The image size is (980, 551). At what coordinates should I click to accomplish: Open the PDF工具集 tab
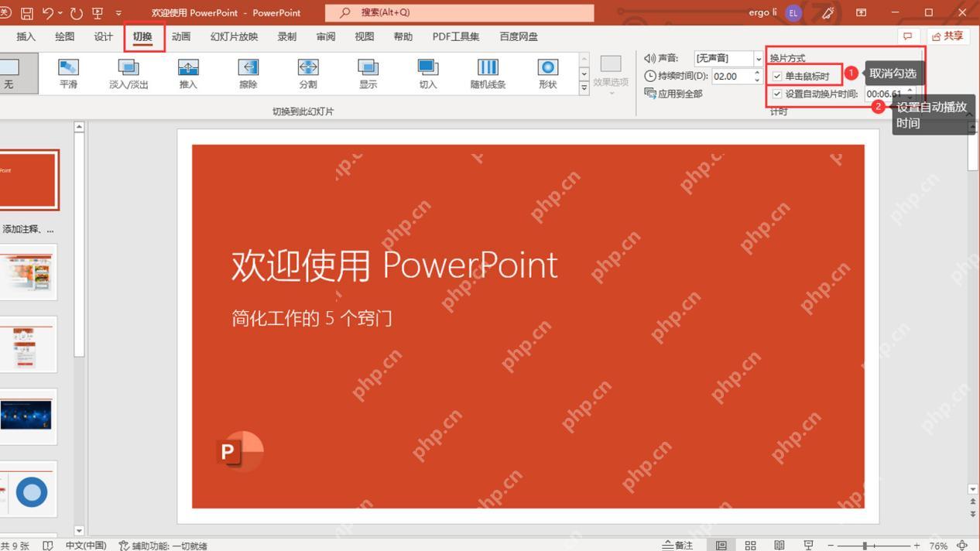[456, 36]
